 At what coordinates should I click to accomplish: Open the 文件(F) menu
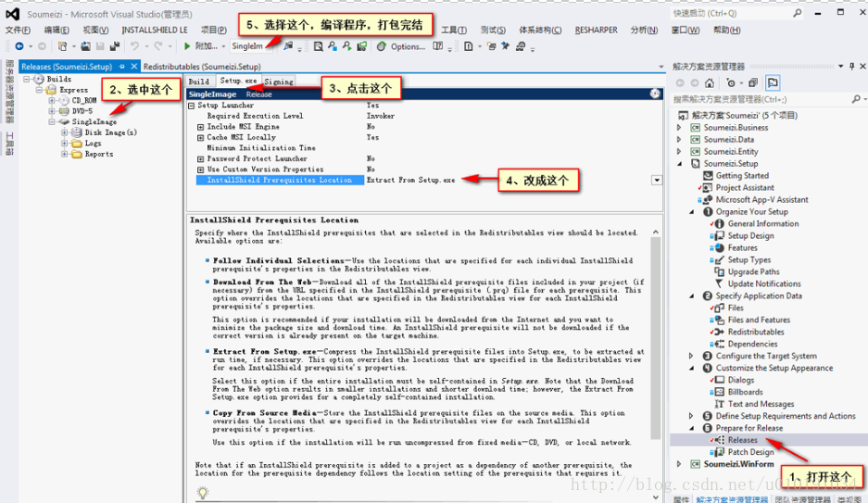tap(18, 30)
